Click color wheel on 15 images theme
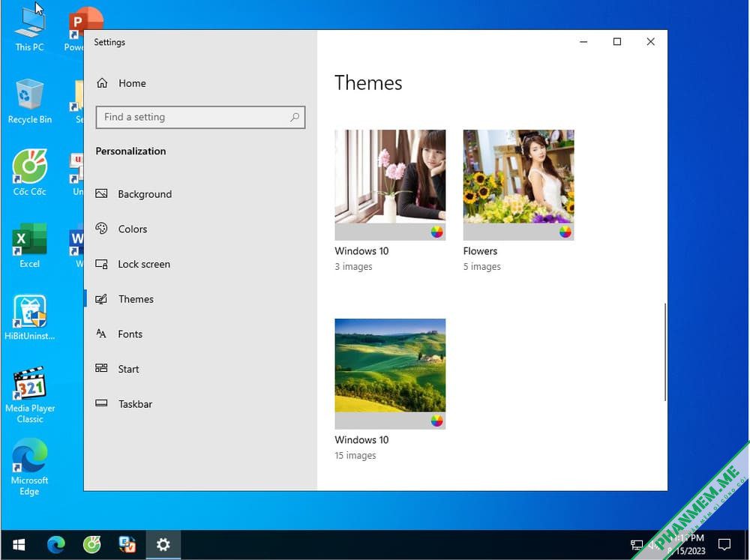The width and height of the screenshot is (750, 560). click(436, 421)
